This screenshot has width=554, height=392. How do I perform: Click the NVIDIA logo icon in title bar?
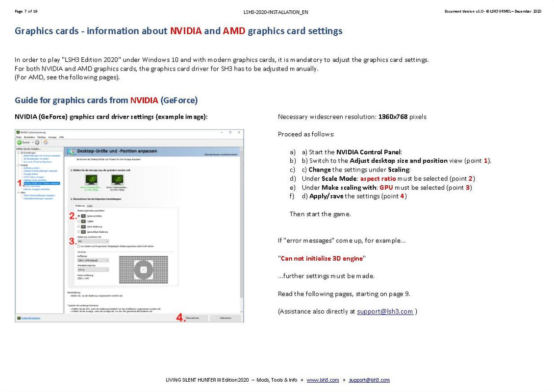coord(18,132)
